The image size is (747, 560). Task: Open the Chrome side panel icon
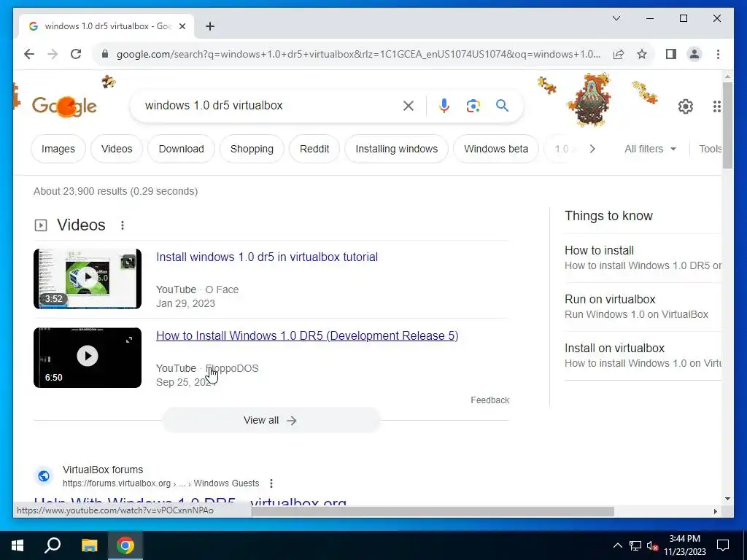[x=671, y=54]
